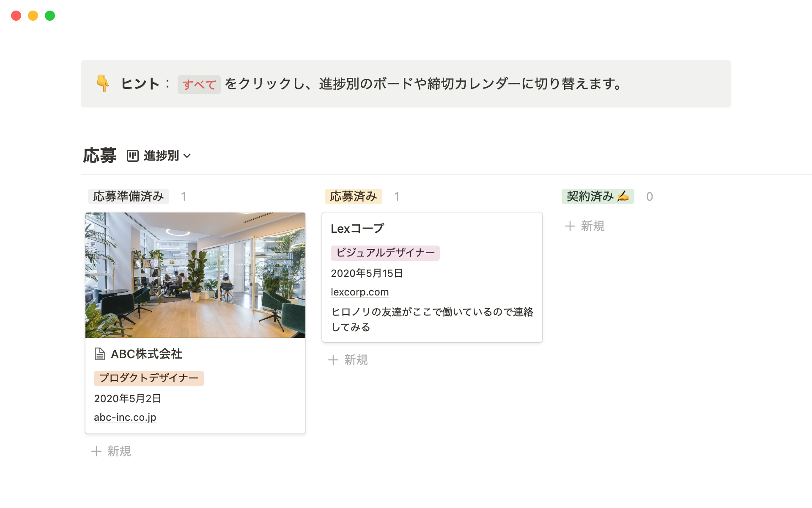Expand the 進捗別 view dropdown chevron
This screenshot has height=508, width=812.
pos(187,156)
